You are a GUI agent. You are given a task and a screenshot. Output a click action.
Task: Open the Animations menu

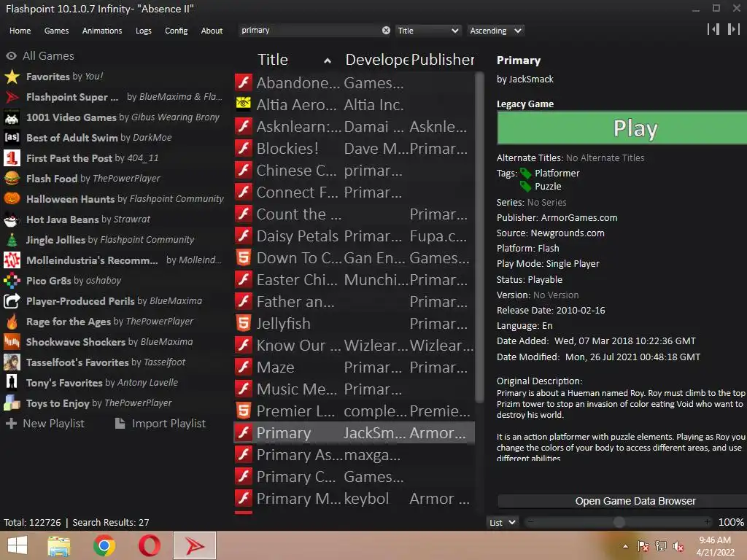coord(102,31)
